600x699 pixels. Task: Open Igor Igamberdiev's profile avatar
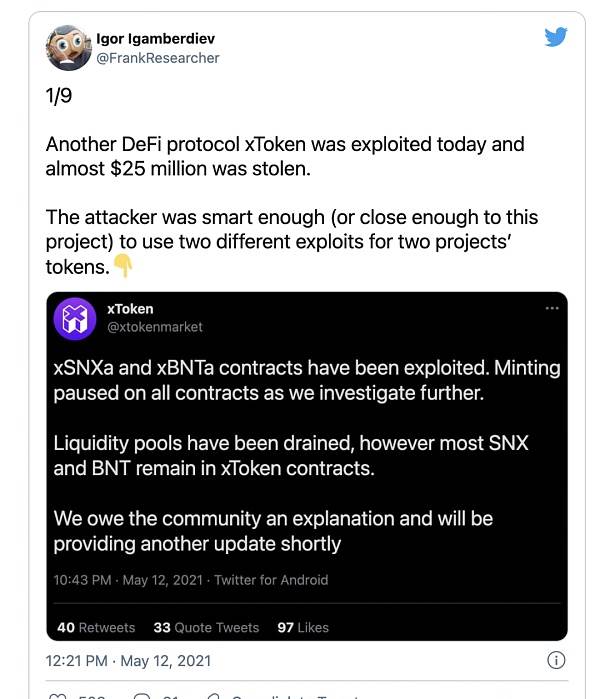click(x=69, y=48)
